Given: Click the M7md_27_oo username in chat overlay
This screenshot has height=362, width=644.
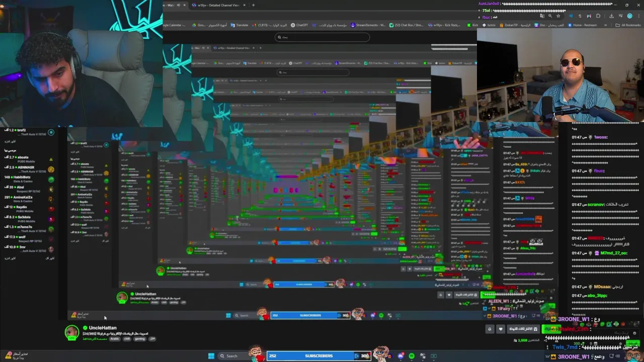Looking at the screenshot, I should click(x=614, y=253).
